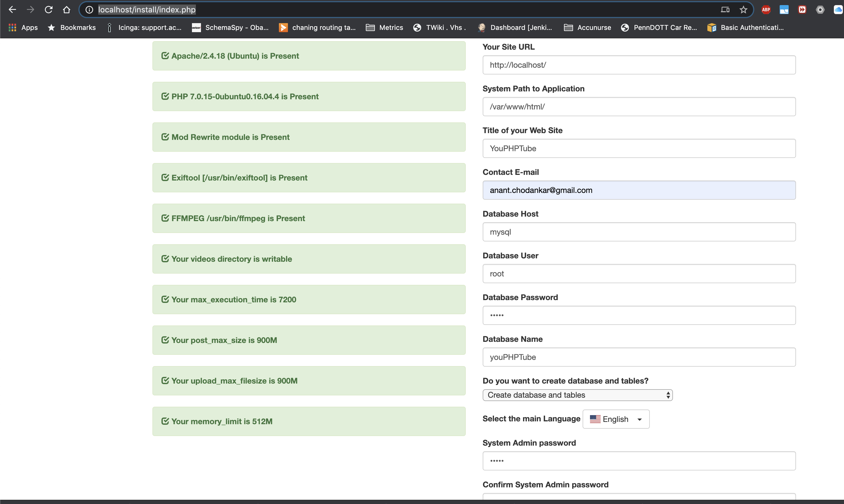Click the Database Host field

coord(639,232)
